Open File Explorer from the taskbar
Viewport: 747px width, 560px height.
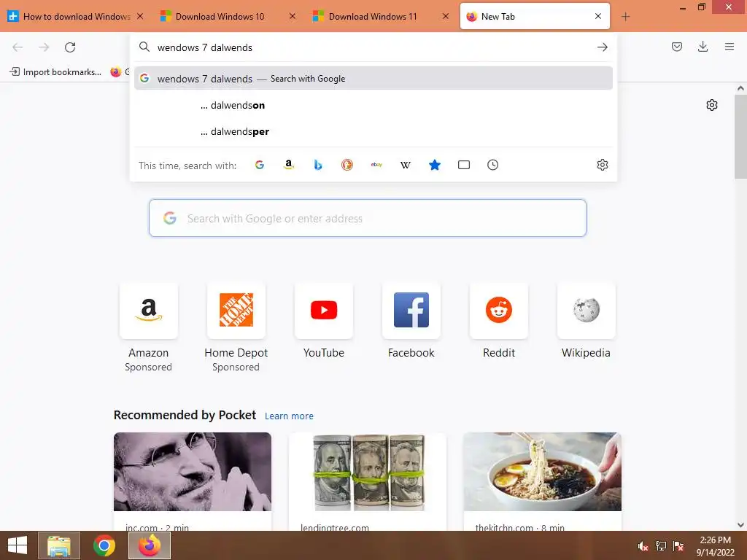[x=59, y=545]
